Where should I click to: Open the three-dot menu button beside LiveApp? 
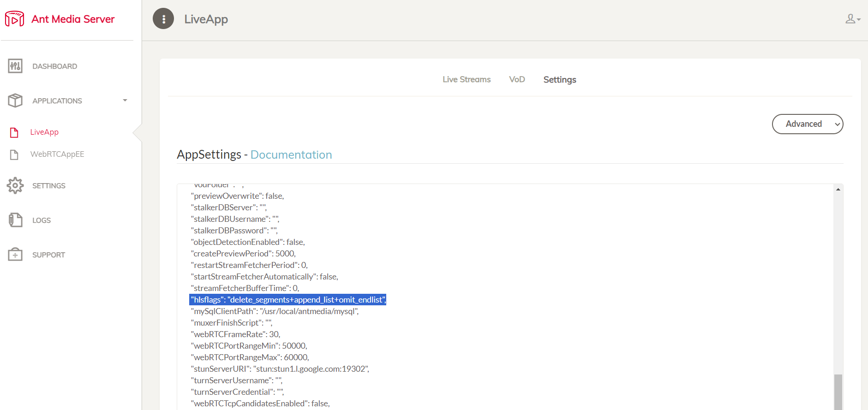point(163,19)
